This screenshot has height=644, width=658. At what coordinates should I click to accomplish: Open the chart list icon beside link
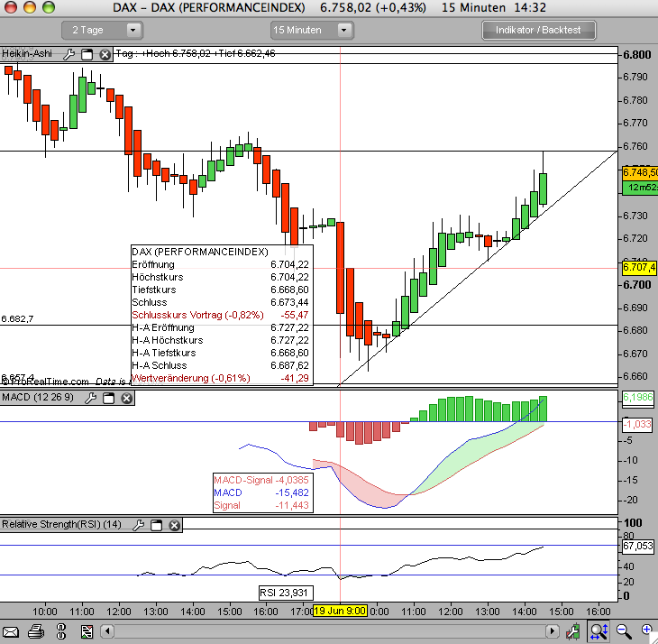coord(87,631)
